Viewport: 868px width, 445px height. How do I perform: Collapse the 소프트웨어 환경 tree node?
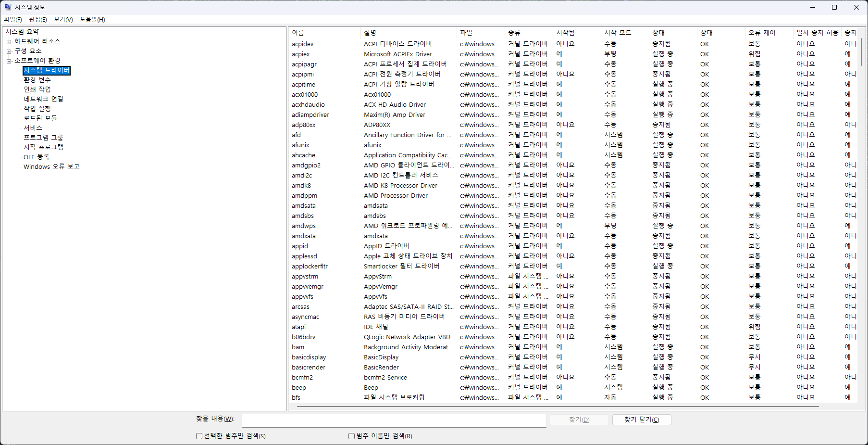point(9,61)
